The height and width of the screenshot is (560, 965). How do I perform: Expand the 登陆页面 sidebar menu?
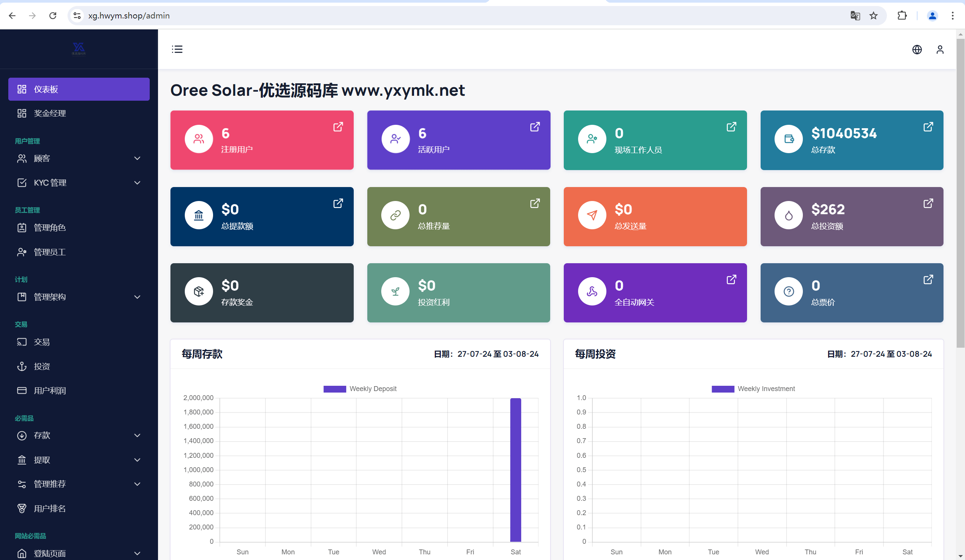(x=79, y=554)
